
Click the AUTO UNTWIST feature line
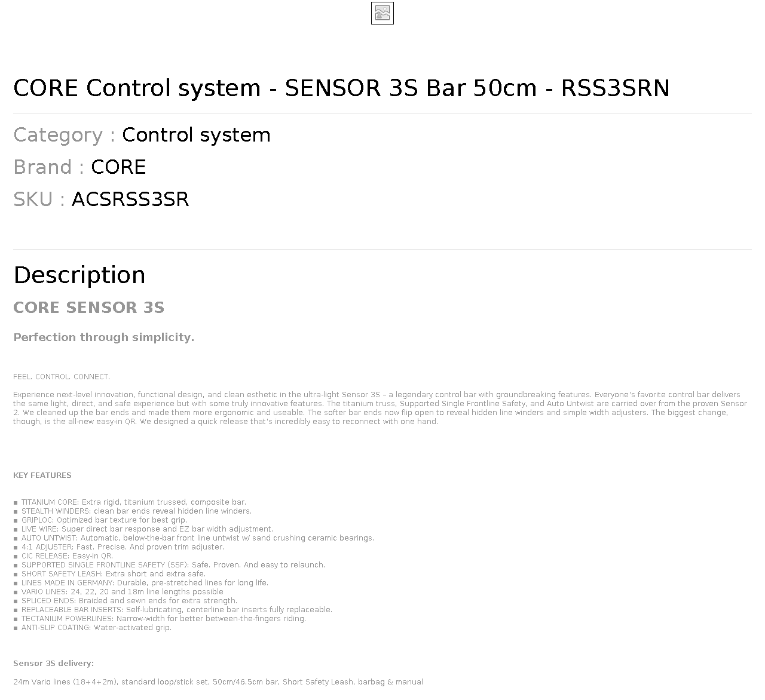coord(194,538)
